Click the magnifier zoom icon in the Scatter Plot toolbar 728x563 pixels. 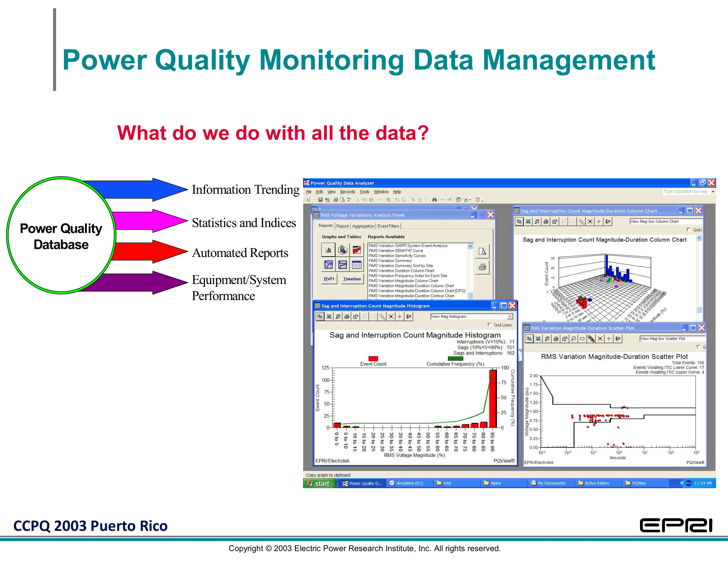[x=573, y=339]
